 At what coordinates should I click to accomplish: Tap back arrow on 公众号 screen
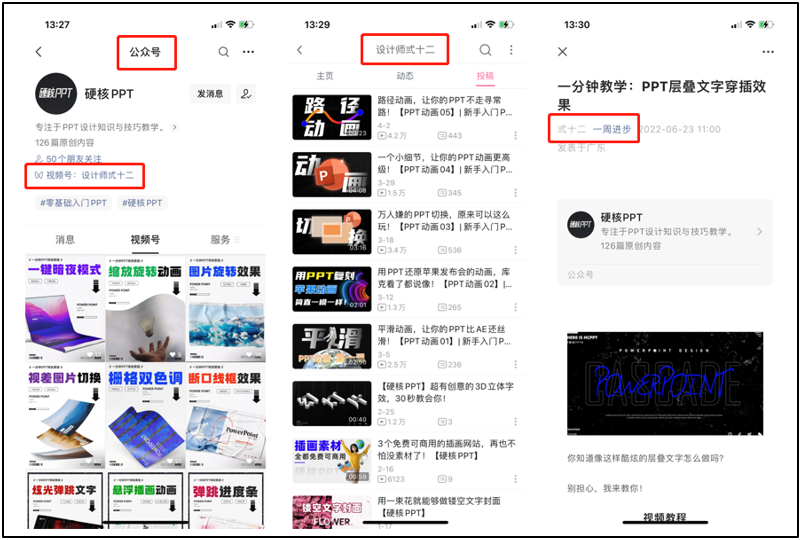[39, 52]
